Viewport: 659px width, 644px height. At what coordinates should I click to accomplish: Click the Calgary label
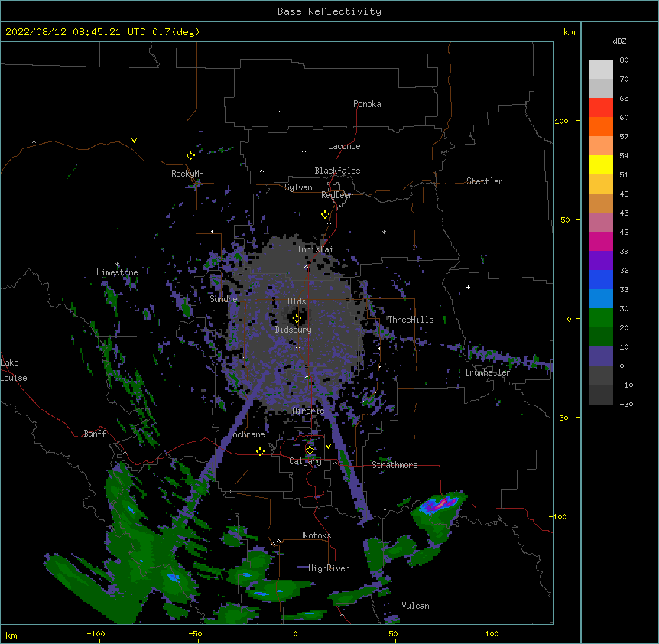305,461
